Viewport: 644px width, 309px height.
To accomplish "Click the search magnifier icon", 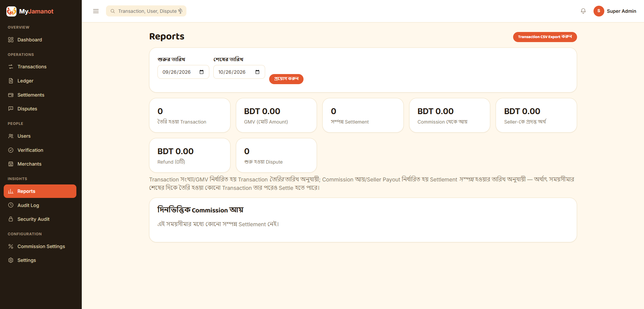I will (113, 11).
